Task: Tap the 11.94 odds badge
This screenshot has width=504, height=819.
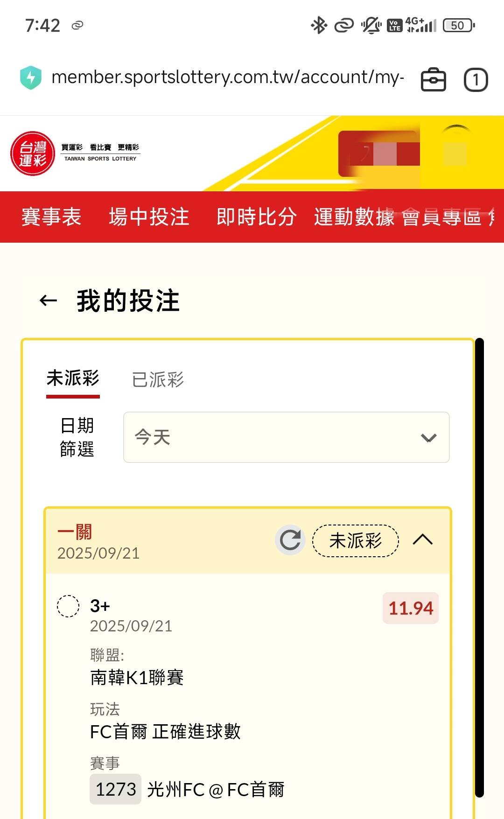Action: (x=411, y=608)
